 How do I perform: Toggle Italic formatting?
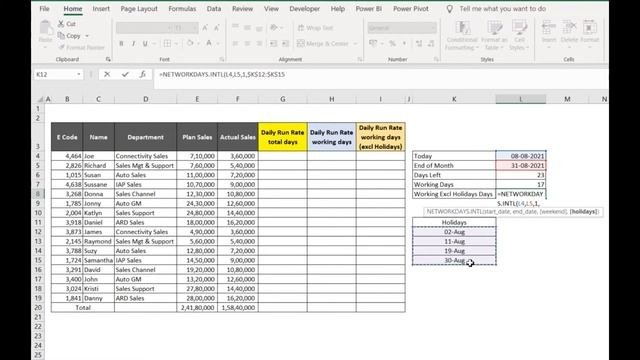click(133, 43)
